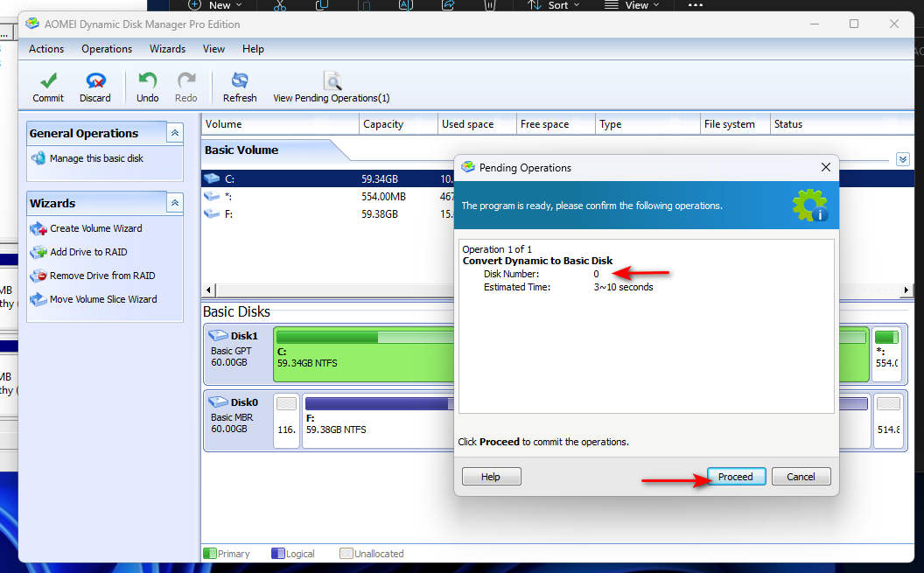Click 554.00MB capacity cell
924x573 pixels.
(x=383, y=196)
